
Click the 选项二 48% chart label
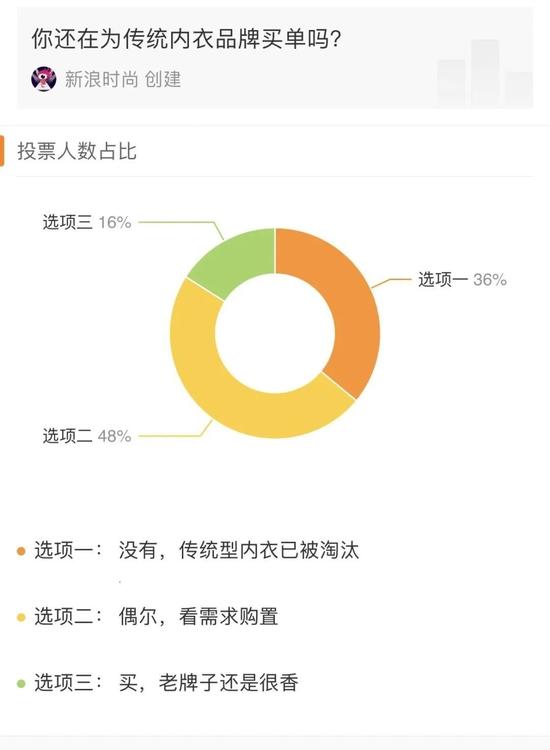[87, 436]
